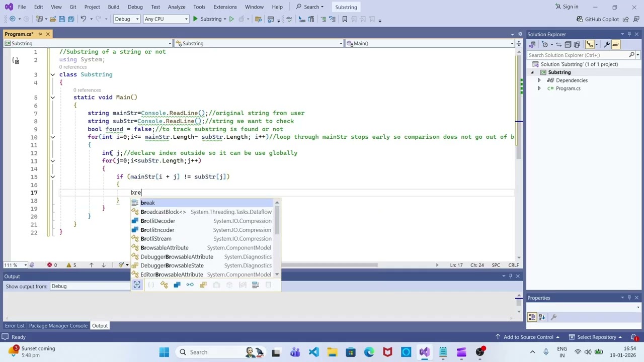Click the Save All toolbar icon
The image size is (644, 362).
pos(71,19)
